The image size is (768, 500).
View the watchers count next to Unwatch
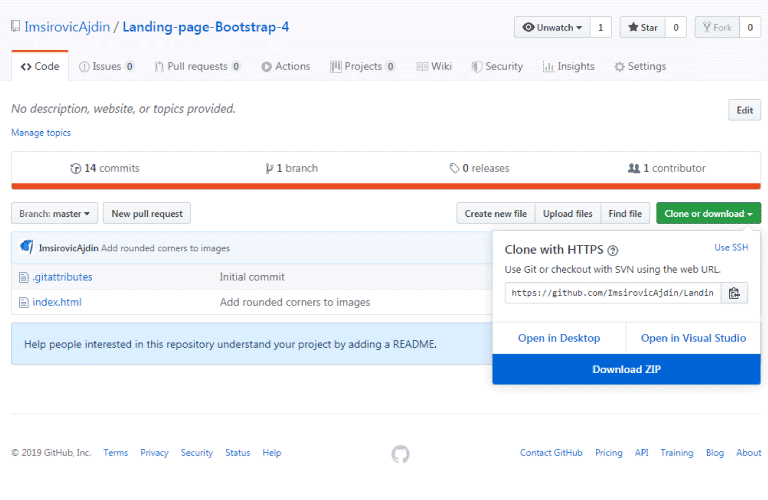click(601, 27)
